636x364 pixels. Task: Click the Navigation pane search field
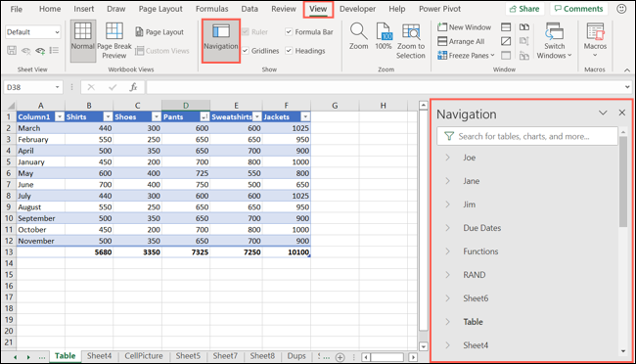pyautogui.click(x=526, y=136)
